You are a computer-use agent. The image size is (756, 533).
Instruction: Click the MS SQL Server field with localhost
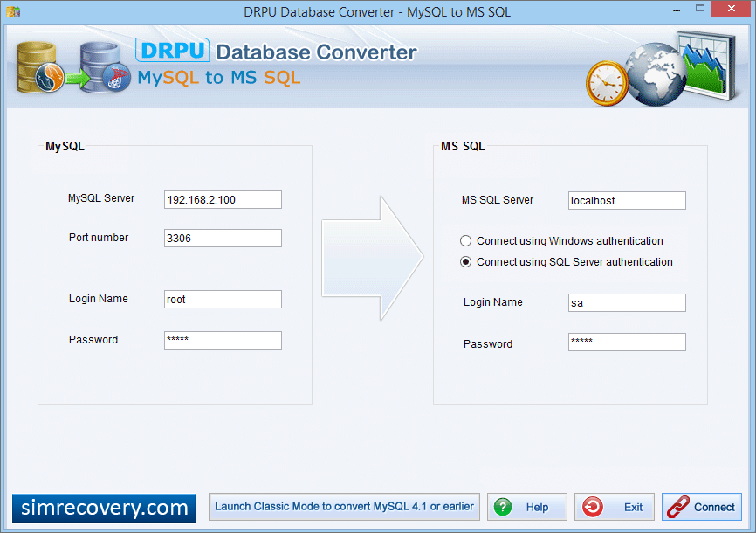627,201
